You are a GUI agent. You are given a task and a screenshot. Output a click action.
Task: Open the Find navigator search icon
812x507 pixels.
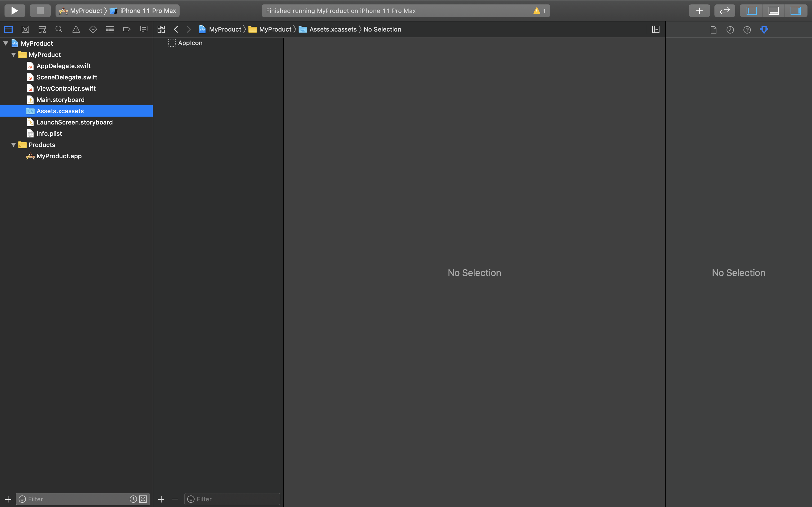(x=59, y=30)
